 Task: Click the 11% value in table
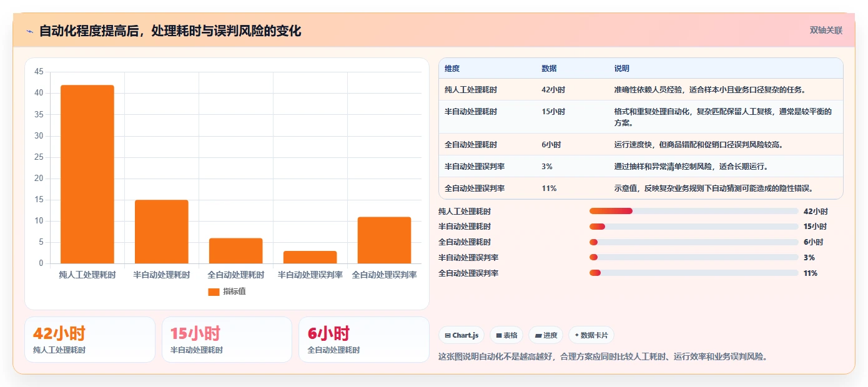tap(549, 189)
